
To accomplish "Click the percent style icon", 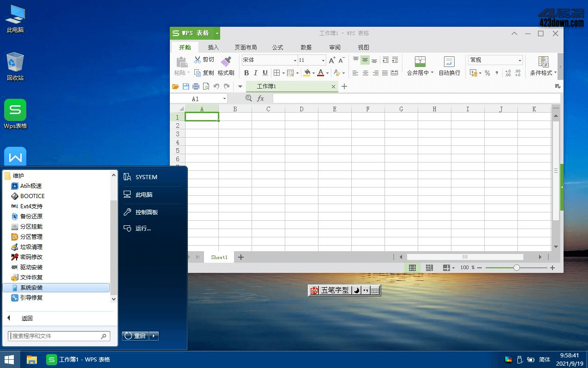I will tap(487, 73).
